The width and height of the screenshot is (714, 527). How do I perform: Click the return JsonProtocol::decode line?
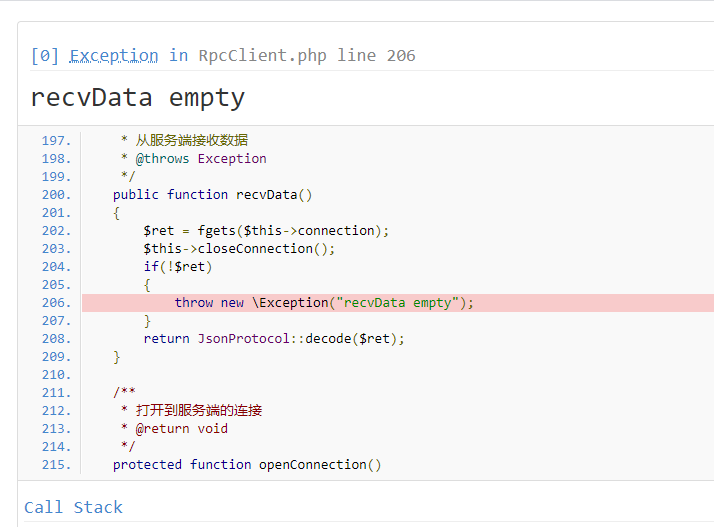(274, 339)
